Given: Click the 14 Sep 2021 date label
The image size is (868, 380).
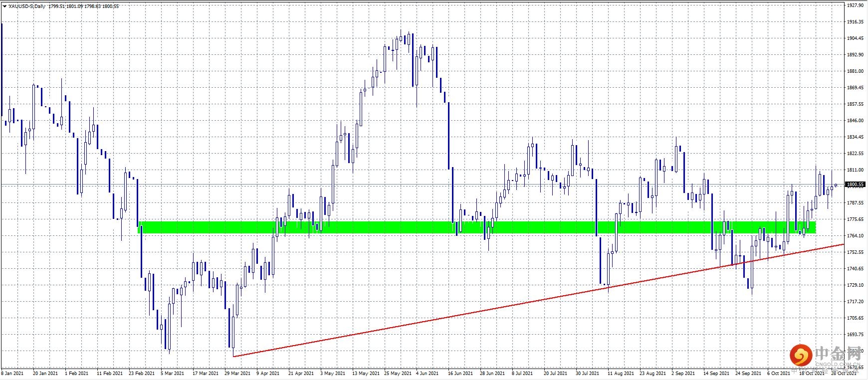Looking at the screenshot, I should pos(716,374).
